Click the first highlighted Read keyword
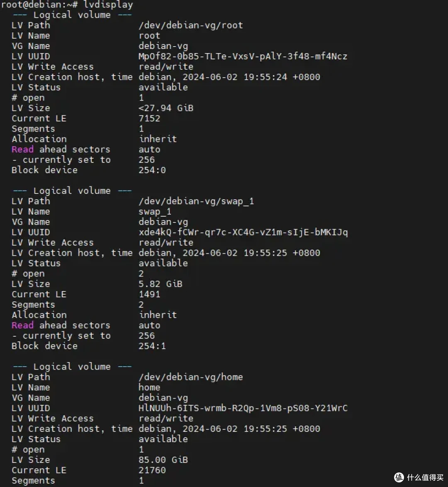 point(23,149)
